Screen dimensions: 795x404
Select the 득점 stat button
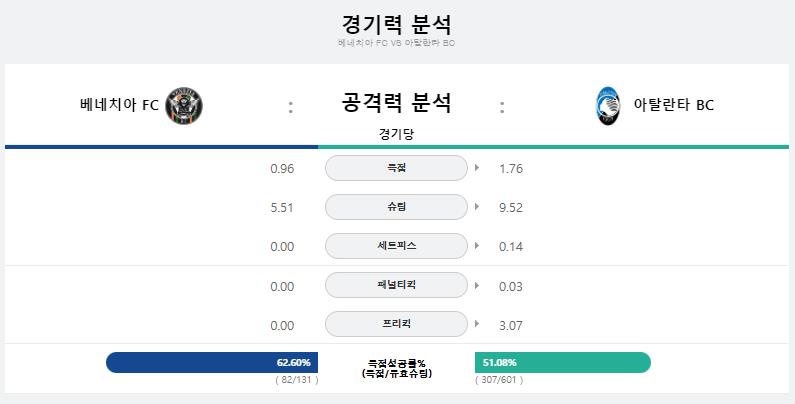pos(396,168)
